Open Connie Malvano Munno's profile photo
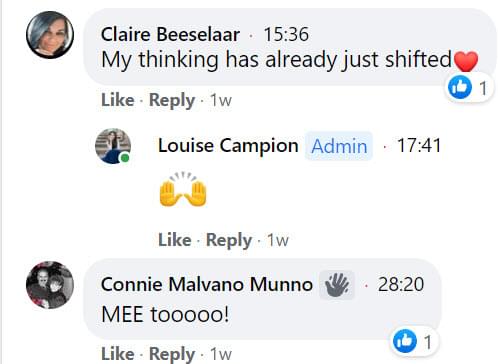498x364 pixels. [x=50, y=285]
